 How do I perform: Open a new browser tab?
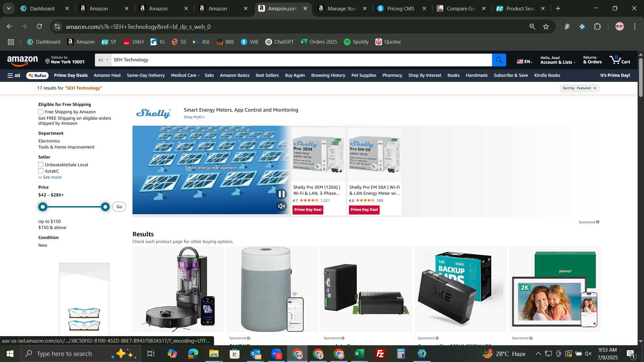[558, 8]
